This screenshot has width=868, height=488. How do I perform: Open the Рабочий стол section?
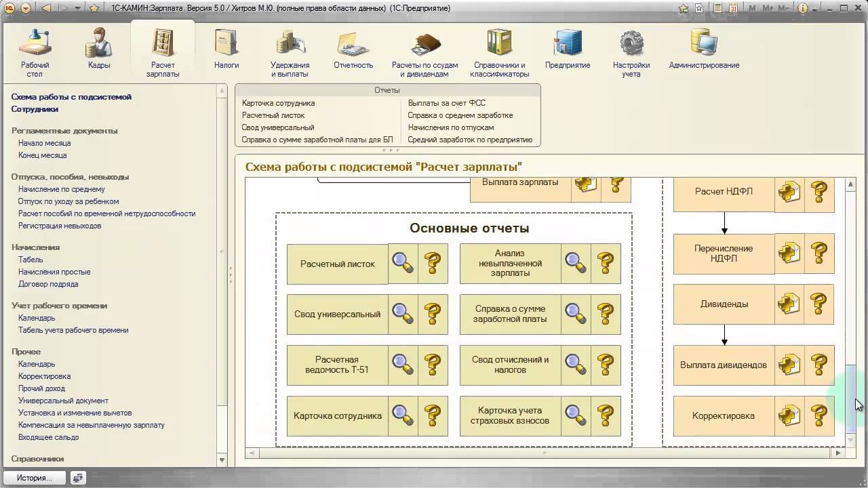pos(35,53)
